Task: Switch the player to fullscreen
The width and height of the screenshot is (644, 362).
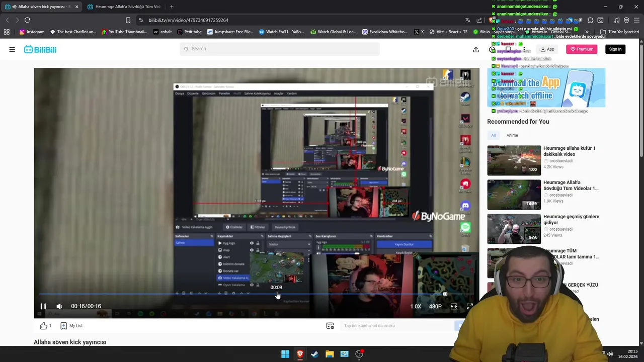Action: pyautogui.click(x=469, y=306)
